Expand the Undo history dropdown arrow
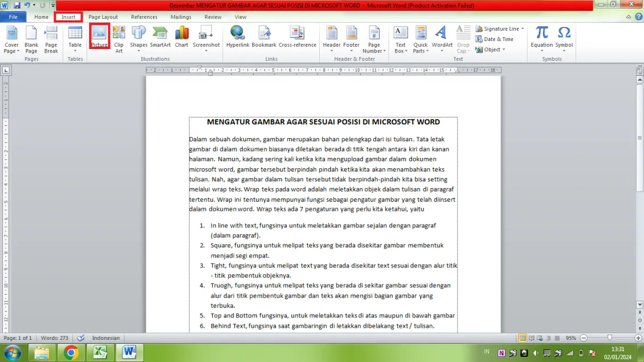The height and width of the screenshot is (362, 644). click(34, 5)
